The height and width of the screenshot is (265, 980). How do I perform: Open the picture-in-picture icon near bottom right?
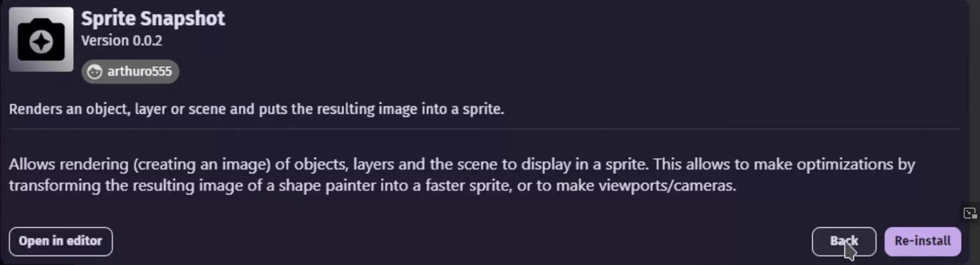point(971,212)
